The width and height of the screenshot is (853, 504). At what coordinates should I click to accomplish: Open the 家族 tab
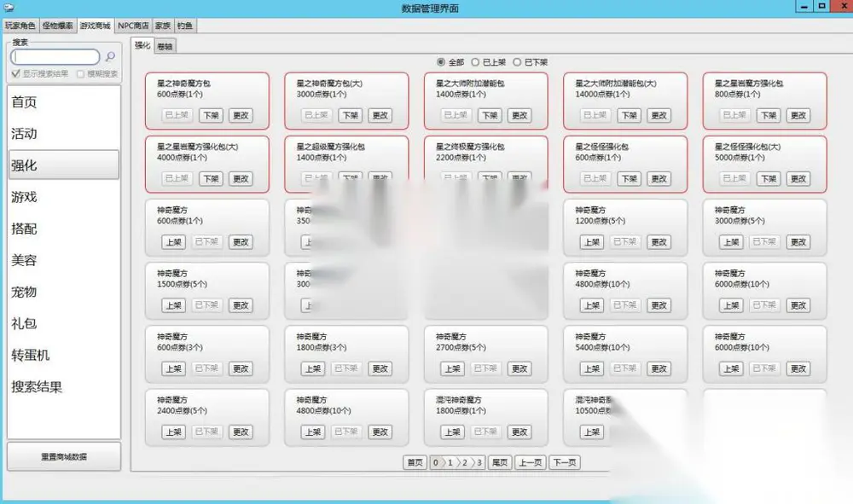(x=163, y=26)
